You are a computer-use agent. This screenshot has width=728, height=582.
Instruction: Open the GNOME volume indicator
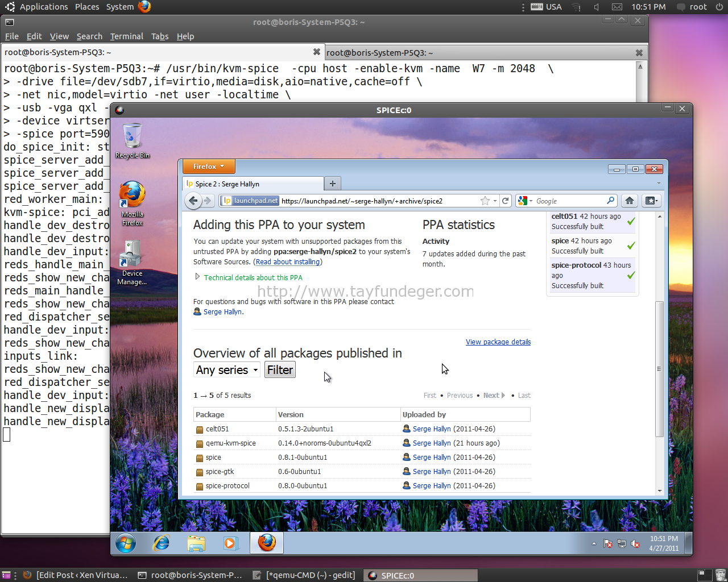coord(596,7)
